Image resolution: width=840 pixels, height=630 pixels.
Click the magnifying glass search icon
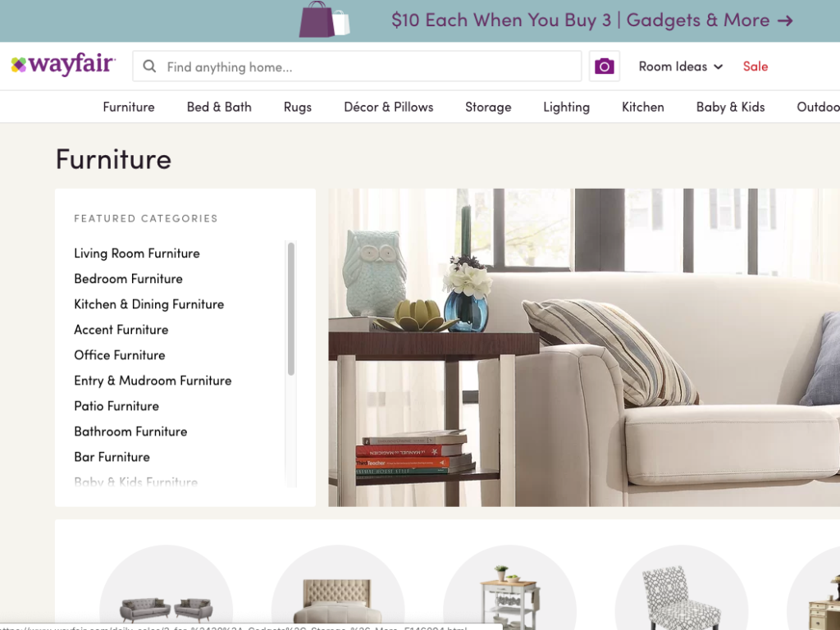[x=149, y=66]
